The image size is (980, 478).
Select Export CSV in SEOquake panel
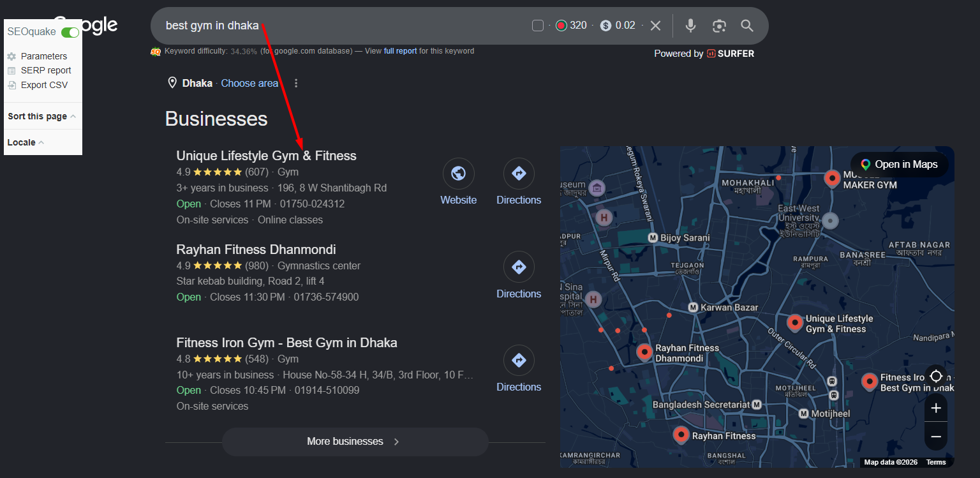44,85
